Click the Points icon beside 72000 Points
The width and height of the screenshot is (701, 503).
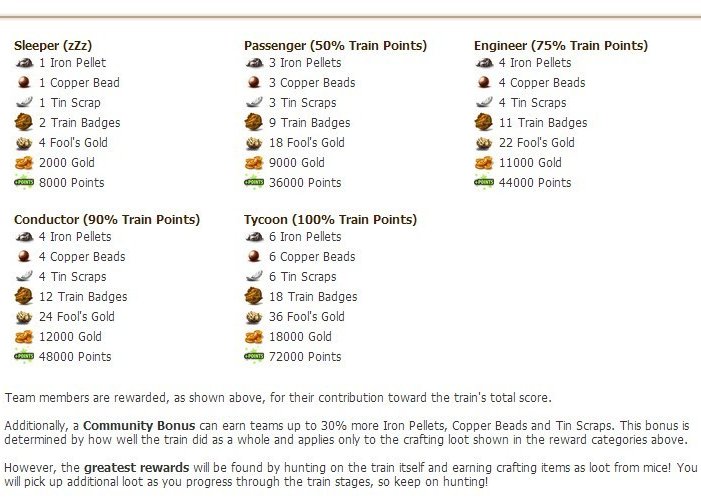coord(254,356)
